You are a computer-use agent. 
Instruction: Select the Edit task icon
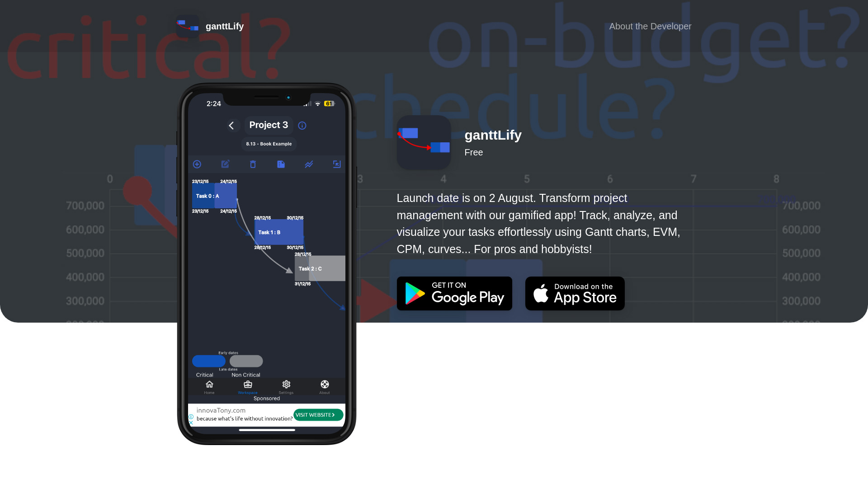[225, 164]
